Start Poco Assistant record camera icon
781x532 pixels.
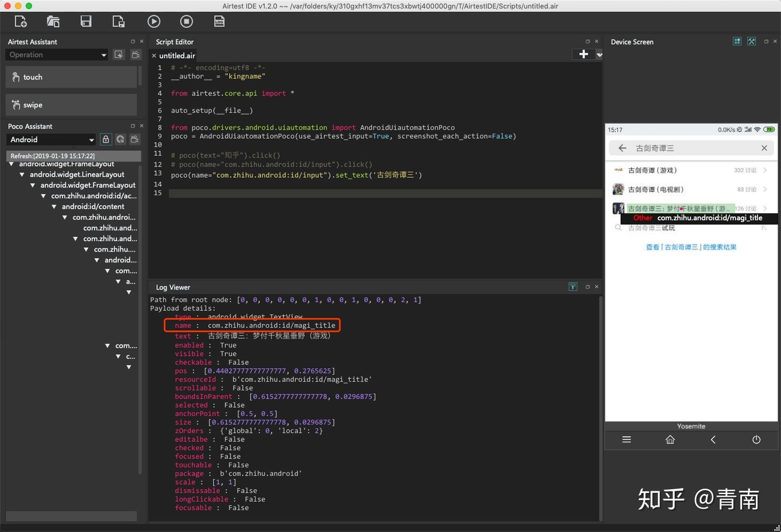(135, 139)
